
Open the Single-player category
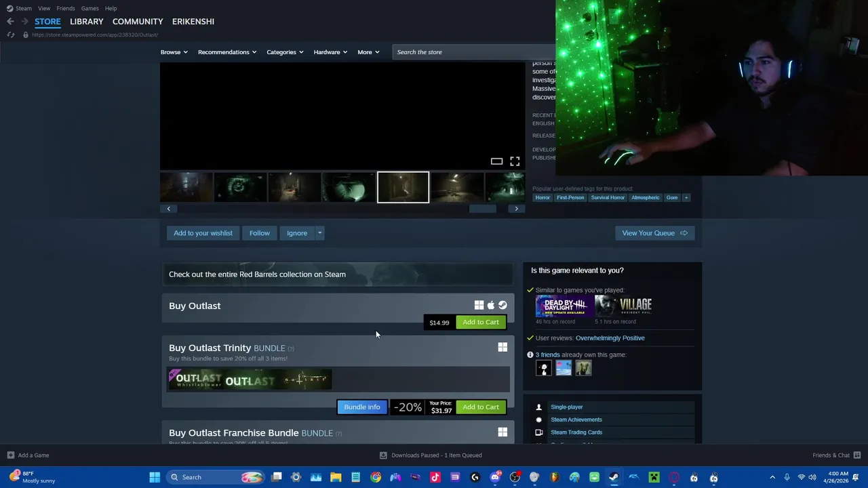[567, 407]
